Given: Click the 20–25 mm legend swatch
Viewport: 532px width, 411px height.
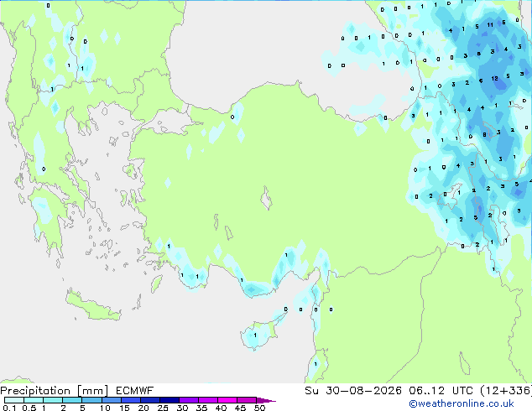Looking at the screenshot, I should click(150, 400).
